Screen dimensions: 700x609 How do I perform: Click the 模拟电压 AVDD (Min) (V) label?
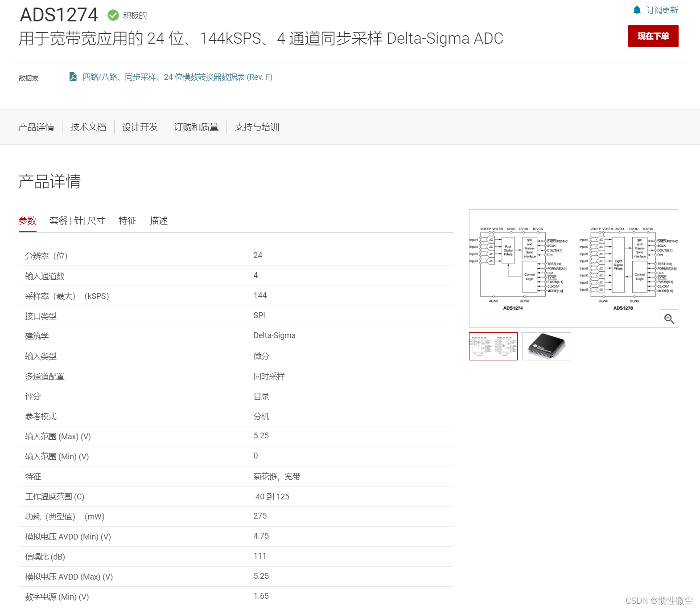click(68, 536)
